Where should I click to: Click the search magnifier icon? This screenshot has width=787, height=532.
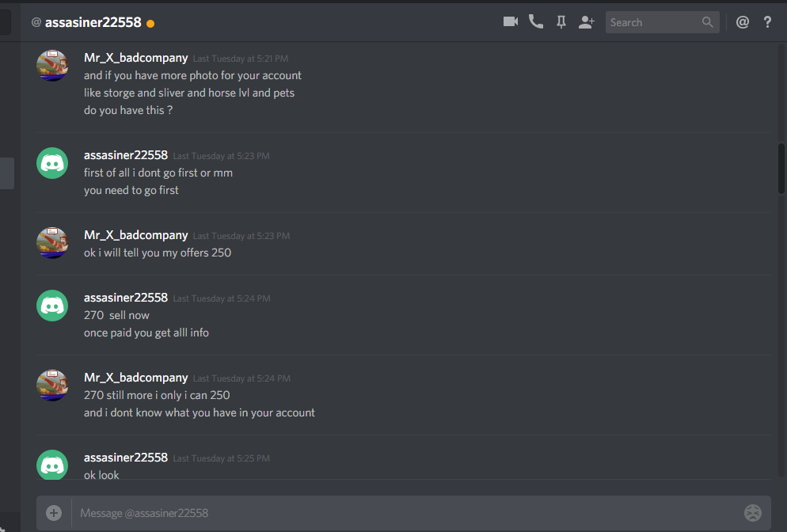(707, 22)
